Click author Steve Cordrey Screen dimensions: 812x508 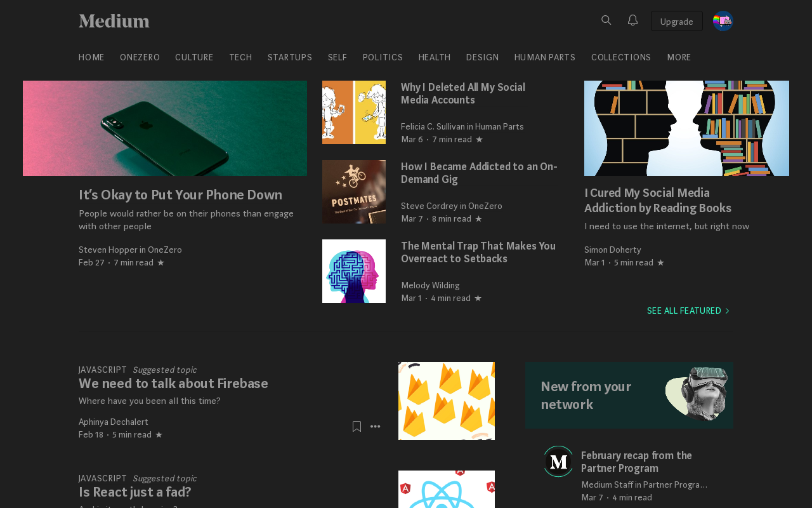click(429, 206)
